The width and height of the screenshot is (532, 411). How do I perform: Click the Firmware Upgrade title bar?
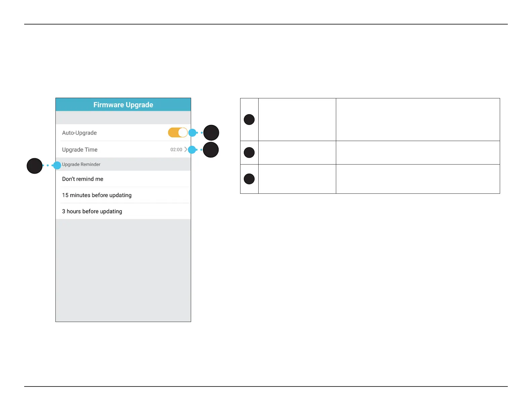(123, 105)
